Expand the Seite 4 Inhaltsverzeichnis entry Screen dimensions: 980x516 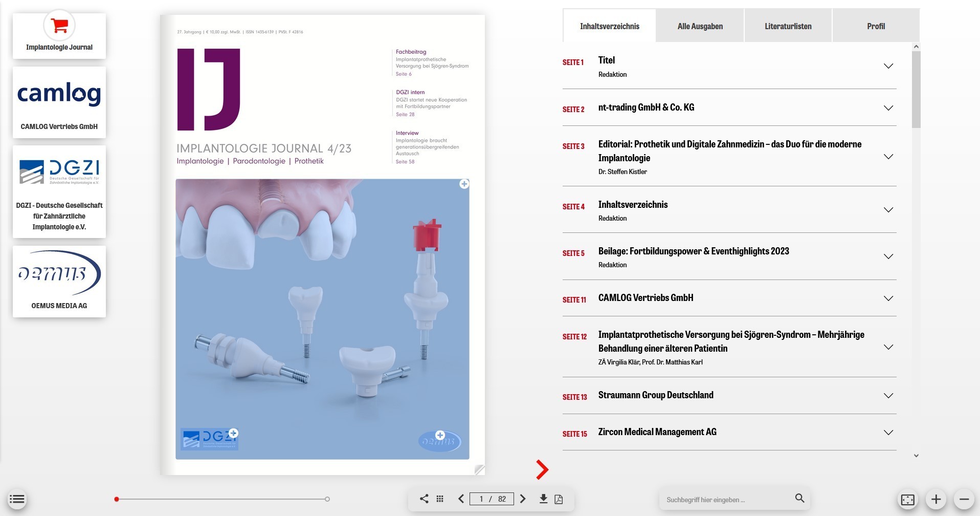pos(888,210)
